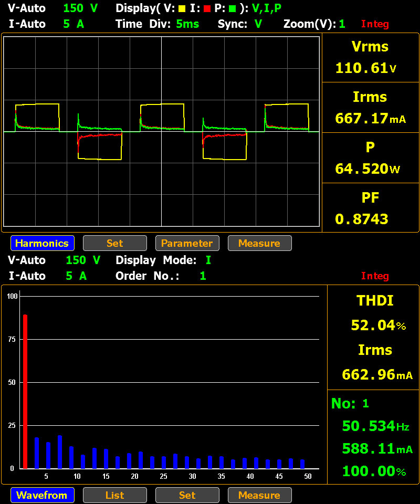Click the lower red Integ indicator
Image resolution: width=420 pixels, height=504 pixels.
click(375, 276)
